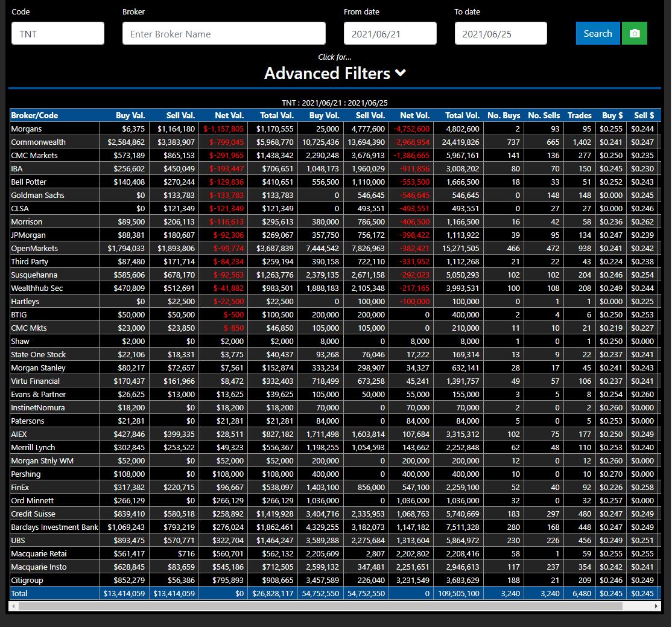
Task: Expand the Advanced Filters section
Action: tap(335, 74)
